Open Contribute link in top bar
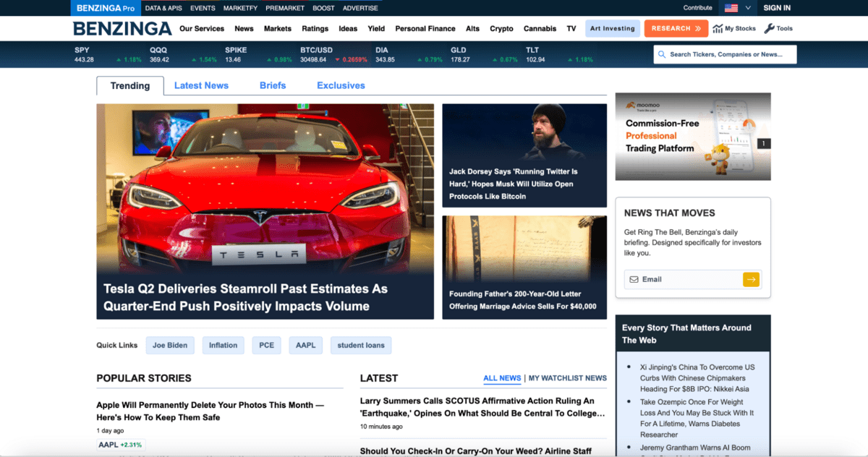Screen dimensions: 868x457 (x=698, y=8)
